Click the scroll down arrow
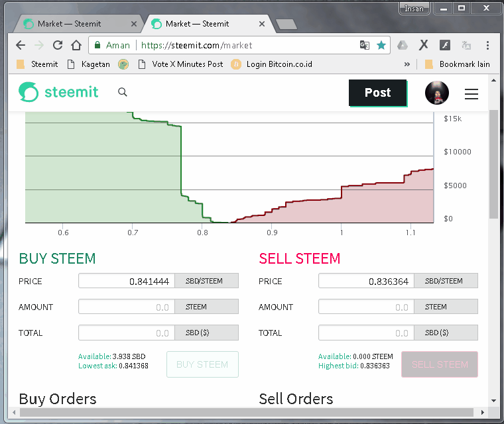This screenshot has width=504, height=424. tap(493, 401)
